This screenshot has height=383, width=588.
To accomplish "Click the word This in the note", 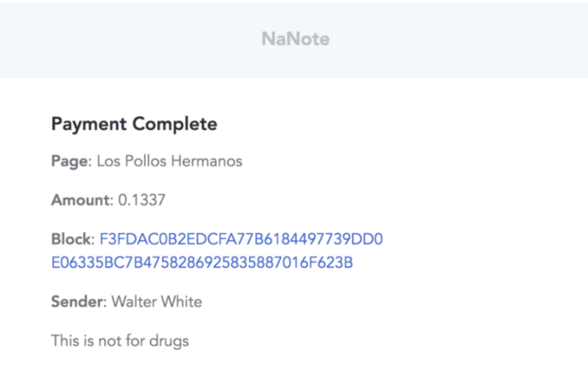I will point(65,341).
